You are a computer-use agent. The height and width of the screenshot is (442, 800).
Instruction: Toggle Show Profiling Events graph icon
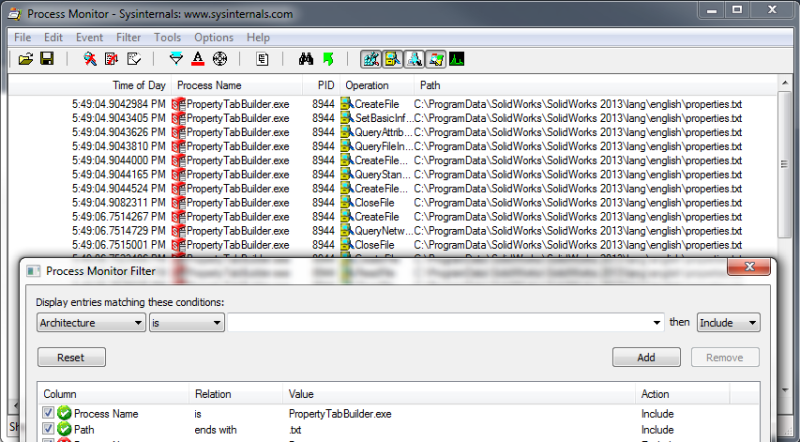457,59
